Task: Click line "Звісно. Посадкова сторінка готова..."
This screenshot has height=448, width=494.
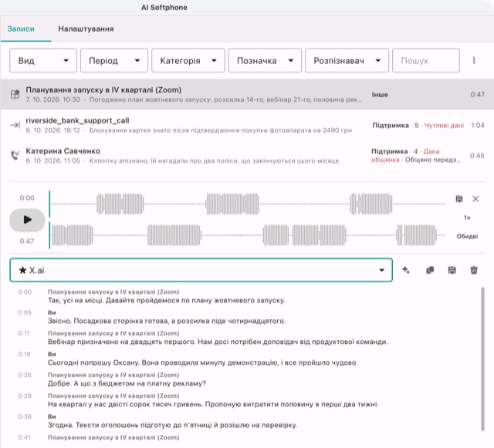Action: tap(167, 321)
